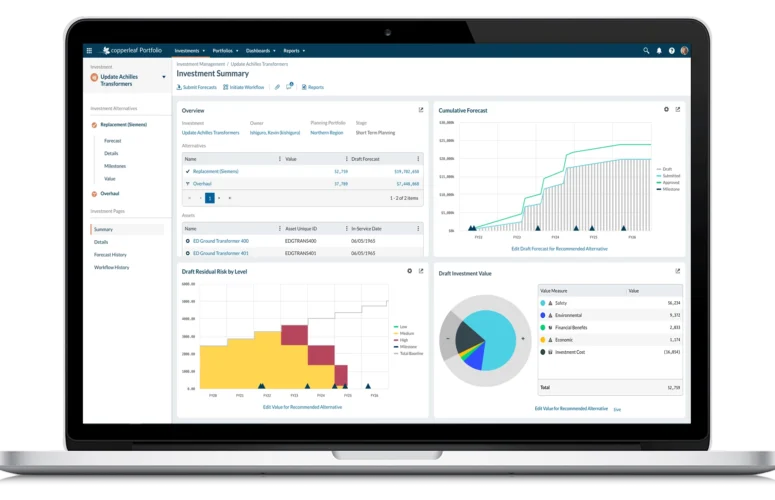Open the app grid launcher icon
Image resolution: width=775 pixels, height=500 pixels.
tap(89, 50)
